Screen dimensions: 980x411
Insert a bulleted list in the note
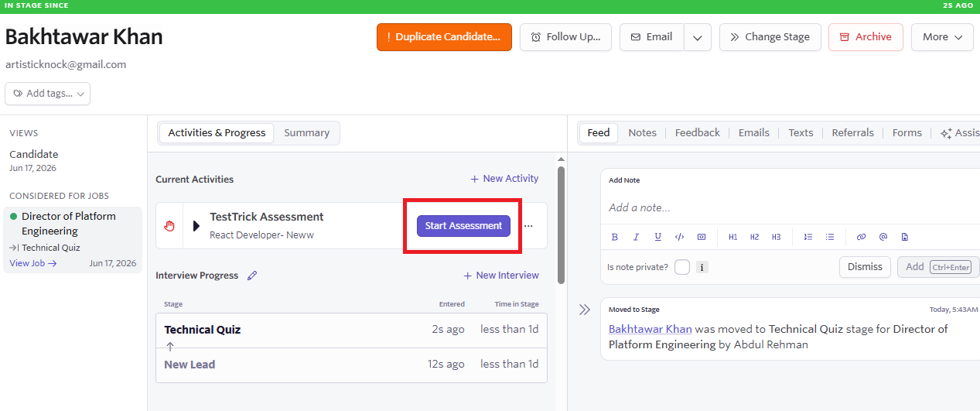tap(830, 237)
